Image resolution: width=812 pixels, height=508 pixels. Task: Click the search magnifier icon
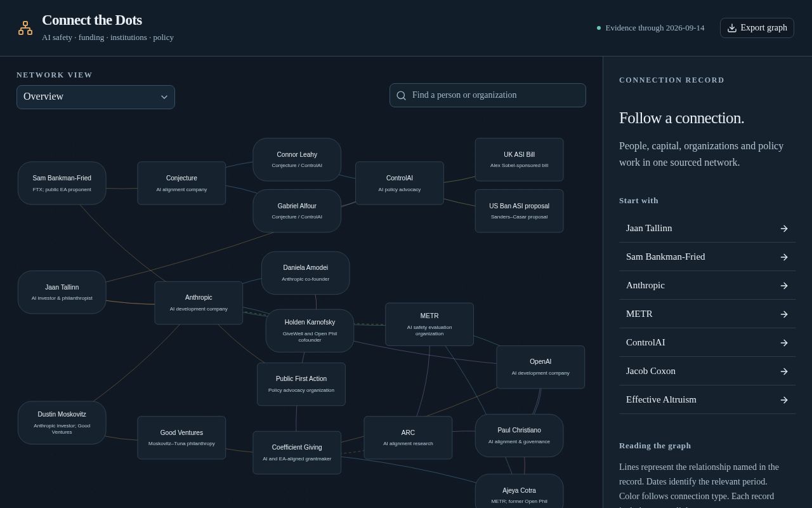[x=401, y=95]
